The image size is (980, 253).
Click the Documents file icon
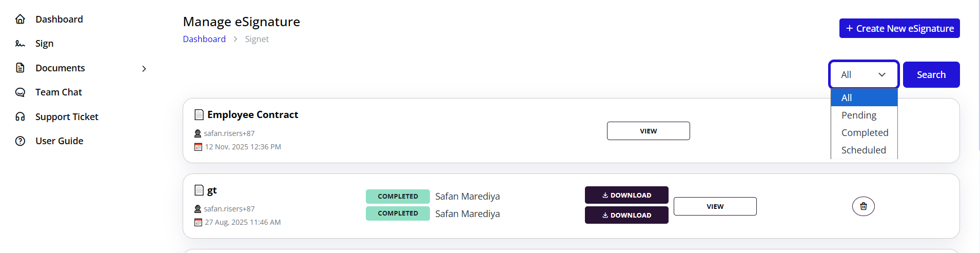[20, 68]
